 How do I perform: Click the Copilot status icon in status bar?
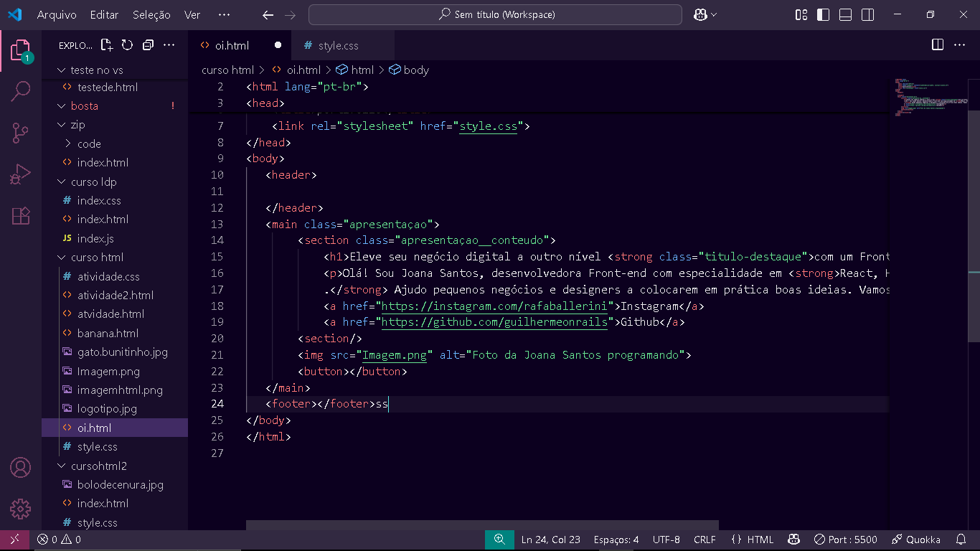point(793,540)
